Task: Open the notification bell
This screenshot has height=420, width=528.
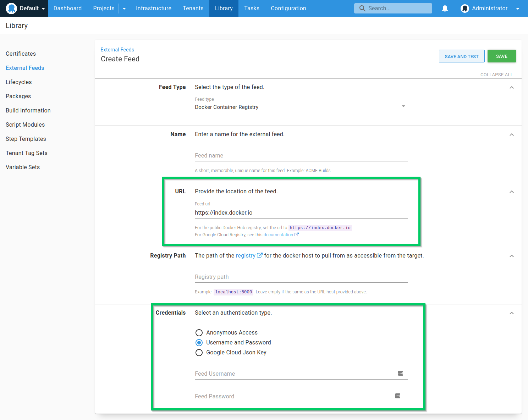Action: 445,8
